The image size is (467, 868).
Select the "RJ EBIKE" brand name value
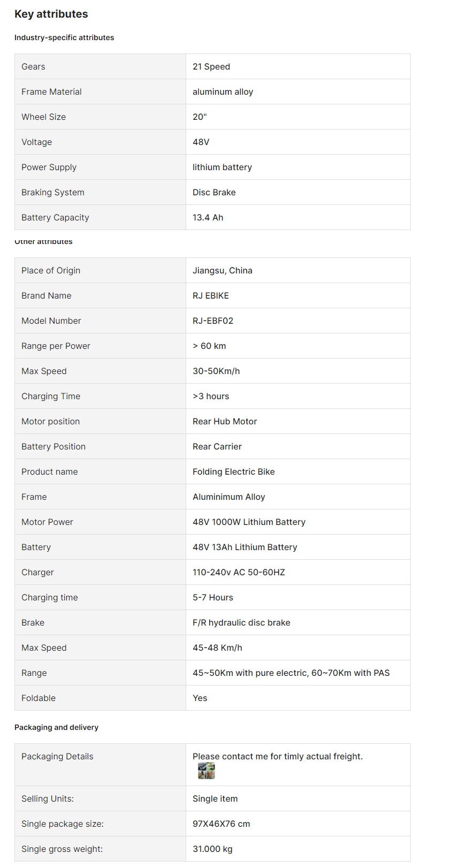[211, 296]
